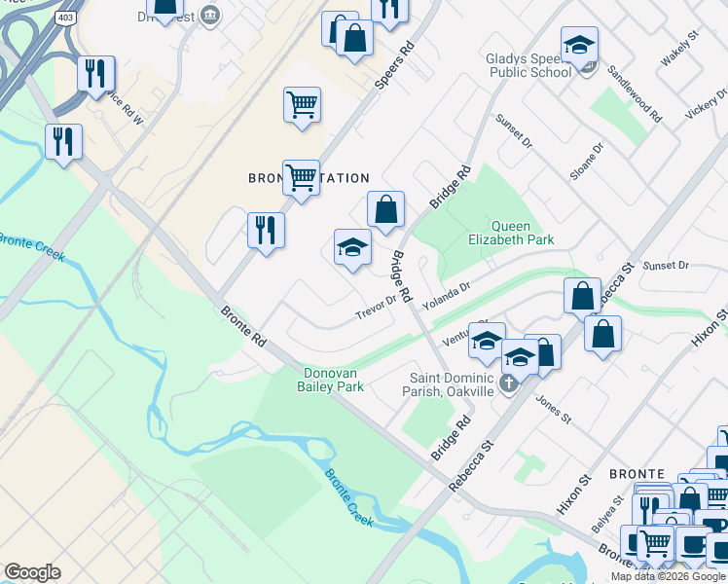Click the Sandlewood Rd street label
Viewport: 728px width, 584px height.
635,93
